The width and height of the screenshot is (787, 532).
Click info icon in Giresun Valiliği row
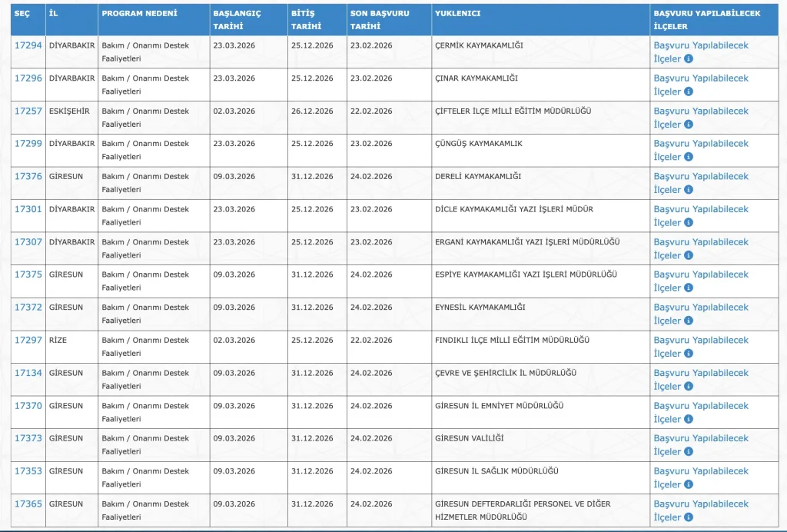(x=689, y=452)
